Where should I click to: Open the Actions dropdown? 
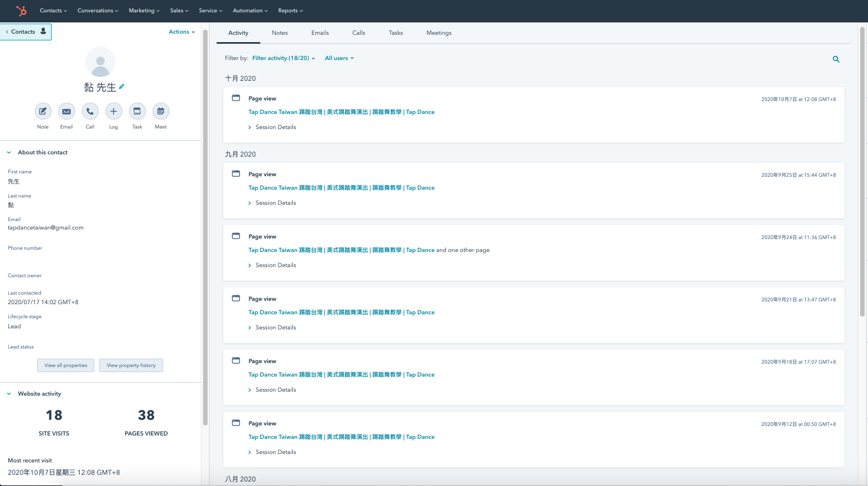tap(181, 31)
